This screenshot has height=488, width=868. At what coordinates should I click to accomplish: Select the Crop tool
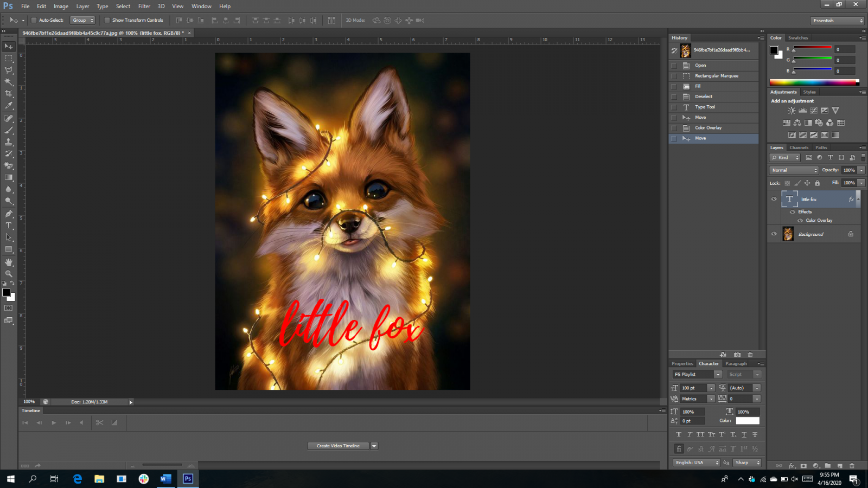pos(9,94)
